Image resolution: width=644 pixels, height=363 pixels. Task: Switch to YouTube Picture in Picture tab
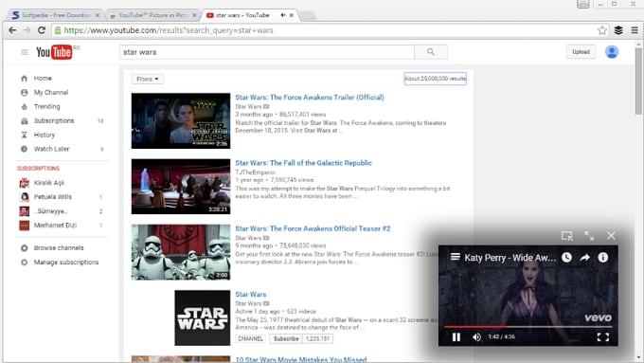tap(152, 15)
